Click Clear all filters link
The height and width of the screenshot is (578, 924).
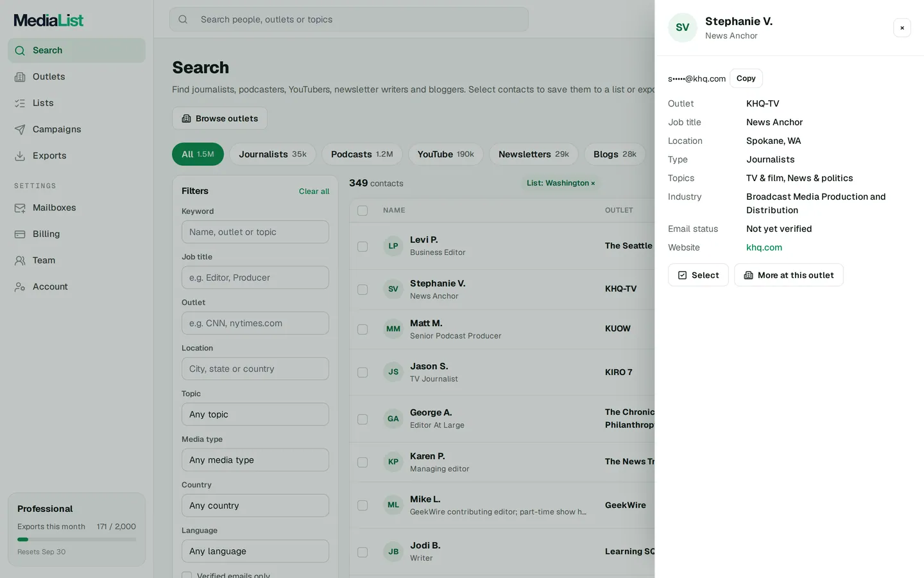click(314, 191)
